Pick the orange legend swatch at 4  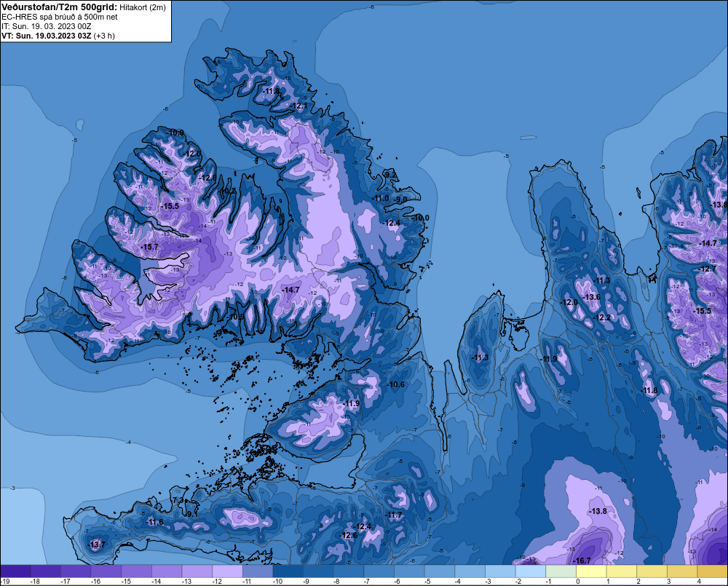712,571
